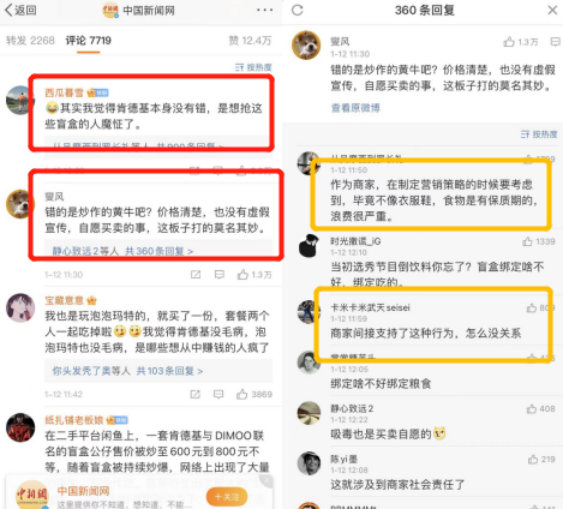Screen dimensions: 563x509
Task: Close the 360条回复 panel
Action: point(553,10)
